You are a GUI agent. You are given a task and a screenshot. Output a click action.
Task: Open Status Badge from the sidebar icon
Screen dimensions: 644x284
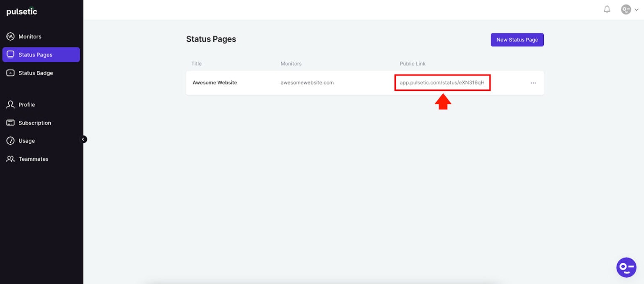click(10, 73)
